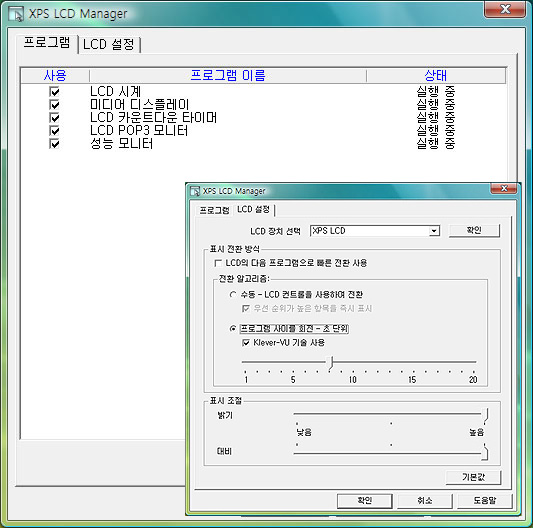Screen dimensions: 533x528
Task: Enable LCD의 다음 프로그램으로 빠른 전환 사용 checkbox
Action: pos(218,263)
